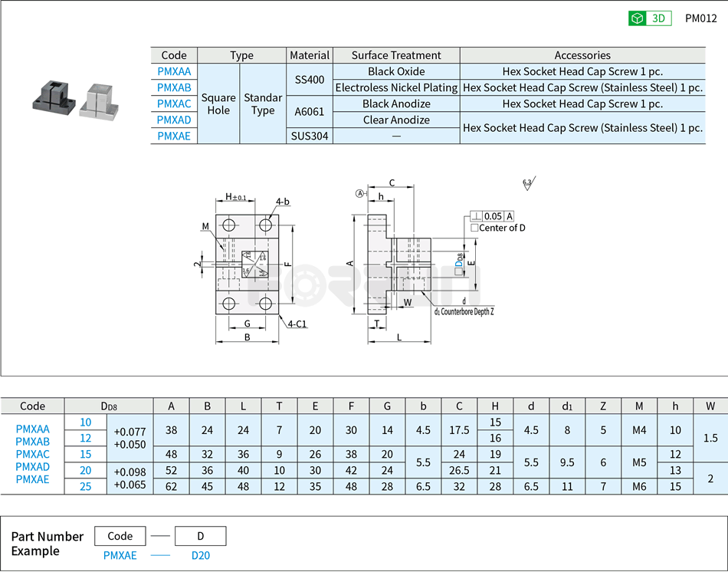Select size 20 in the D column
The height and width of the screenshot is (572, 728).
click(87, 470)
